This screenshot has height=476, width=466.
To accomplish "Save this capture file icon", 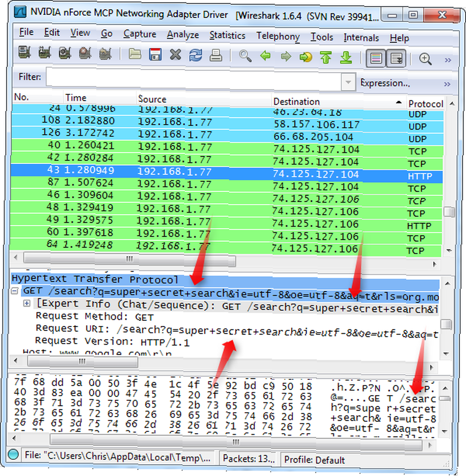I will [155, 55].
